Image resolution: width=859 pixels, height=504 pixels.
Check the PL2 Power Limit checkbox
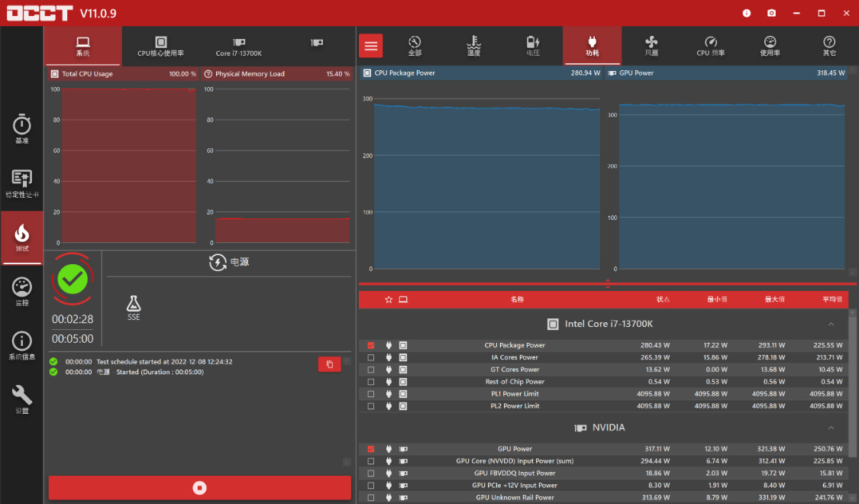[x=371, y=406]
